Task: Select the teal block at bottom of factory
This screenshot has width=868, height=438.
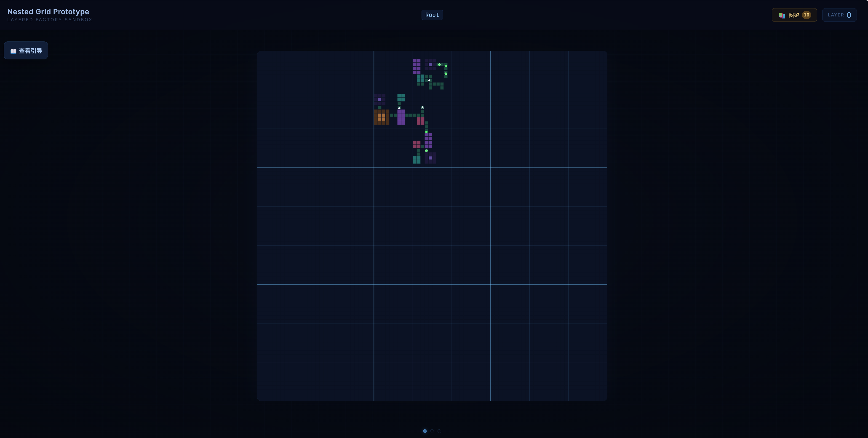Action: (x=417, y=160)
